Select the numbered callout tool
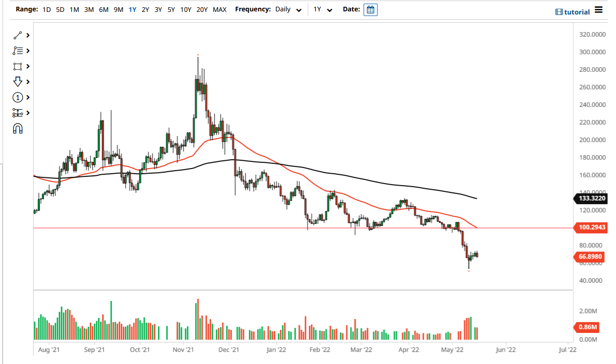 pos(18,97)
